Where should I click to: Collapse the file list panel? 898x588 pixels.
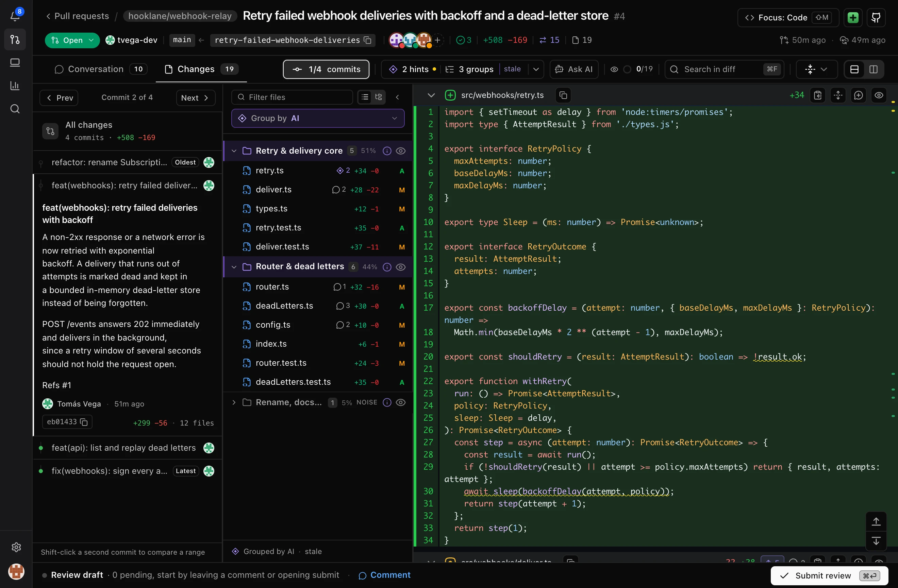tap(397, 97)
